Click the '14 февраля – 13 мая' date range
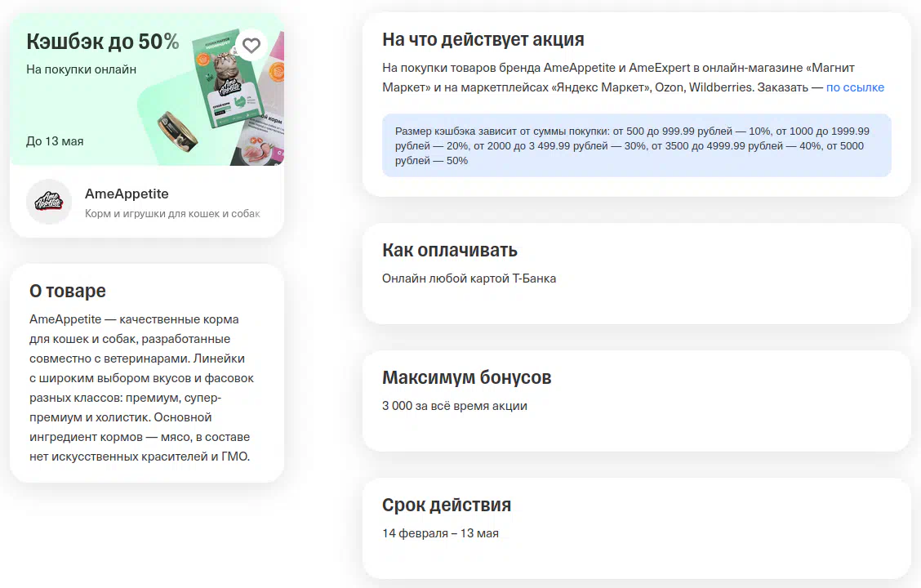The height and width of the screenshot is (588, 921). pos(440,533)
